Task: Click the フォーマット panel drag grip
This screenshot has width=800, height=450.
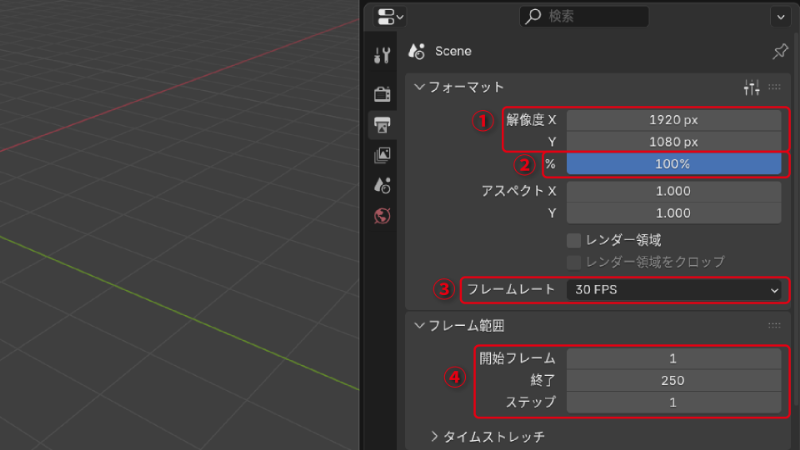Action: 774,87
